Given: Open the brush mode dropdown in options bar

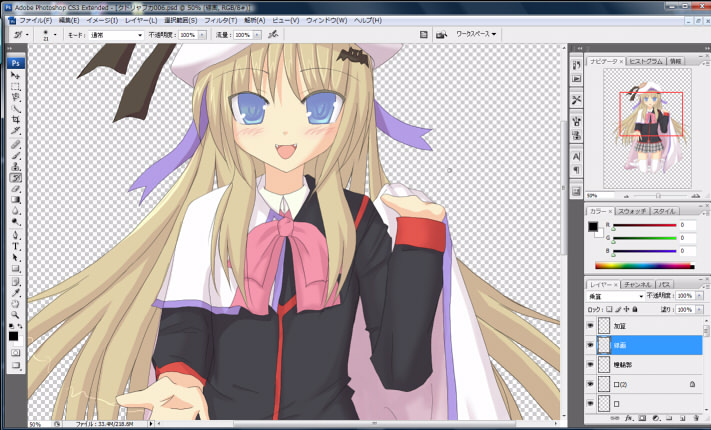Looking at the screenshot, I should [116, 35].
